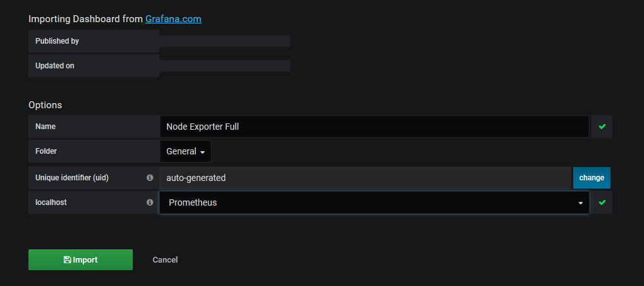This screenshot has height=286, width=644.
Task: Click the Unique identifier (uid) label
Action: [x=72, y=178]
